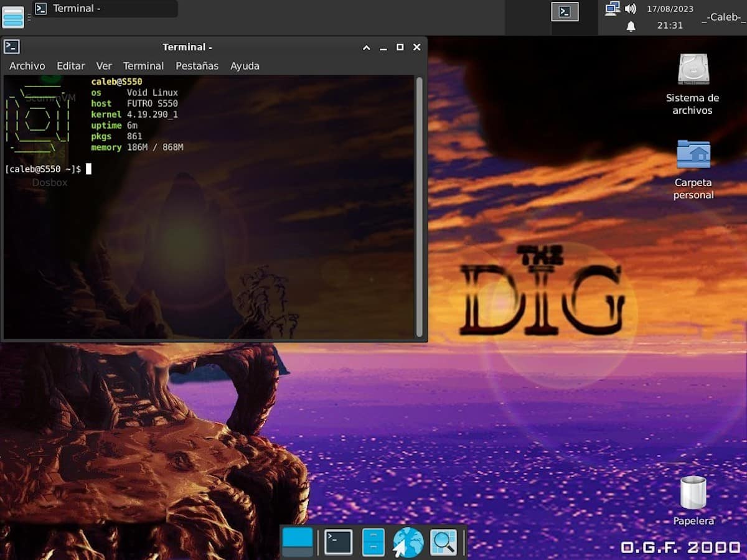Open the Archivo menu in Terminal
The height and width of the screenshot is (560, 747).
pos(27,65)
